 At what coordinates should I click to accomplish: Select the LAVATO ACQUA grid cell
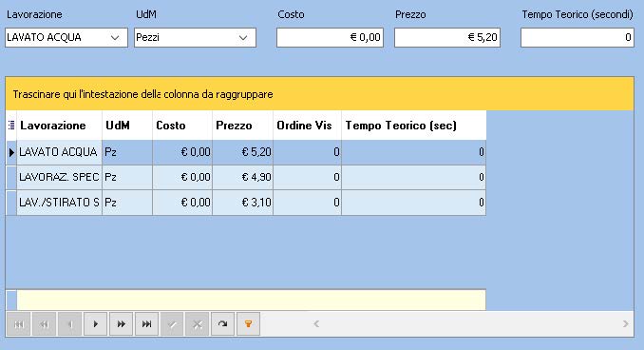(59, 152)
